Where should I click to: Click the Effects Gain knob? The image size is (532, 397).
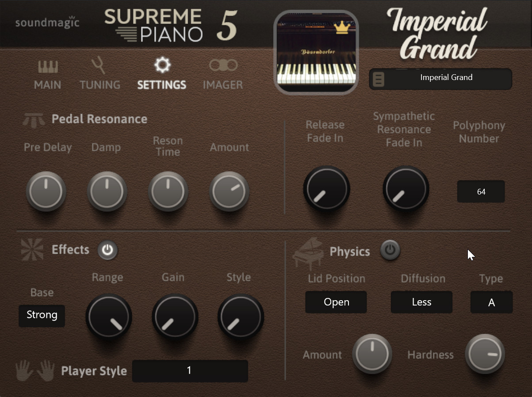click(175, 317)
